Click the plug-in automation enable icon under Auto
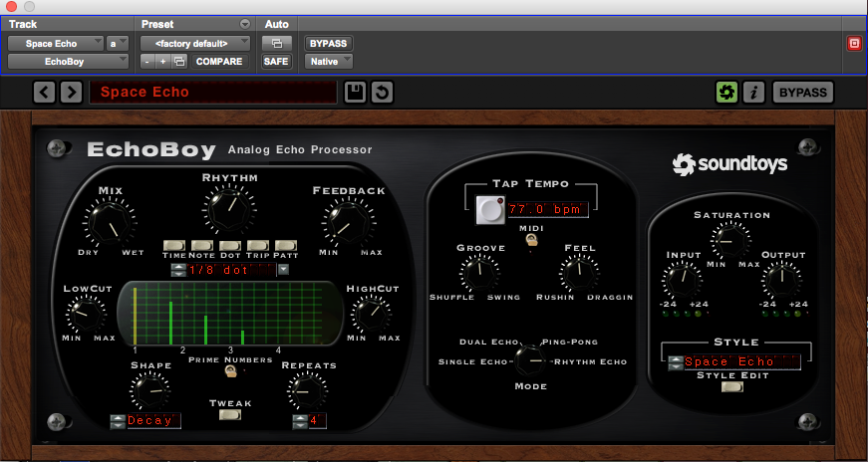Viewport: 868px width, 462px height. (x=276, y=43)
